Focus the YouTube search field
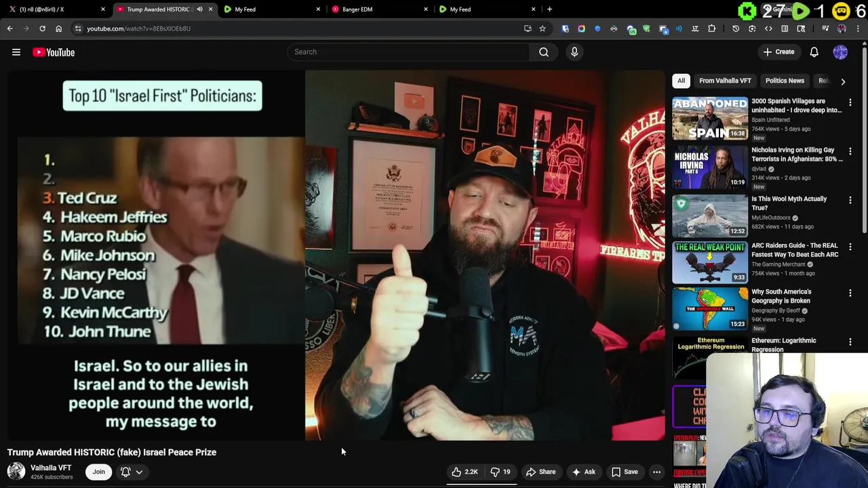This screenshot has width=868, height=488. pos(408,52)
